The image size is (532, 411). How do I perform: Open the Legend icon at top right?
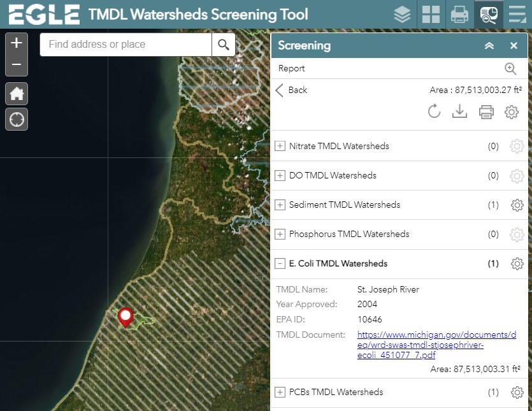click(517, 14)
